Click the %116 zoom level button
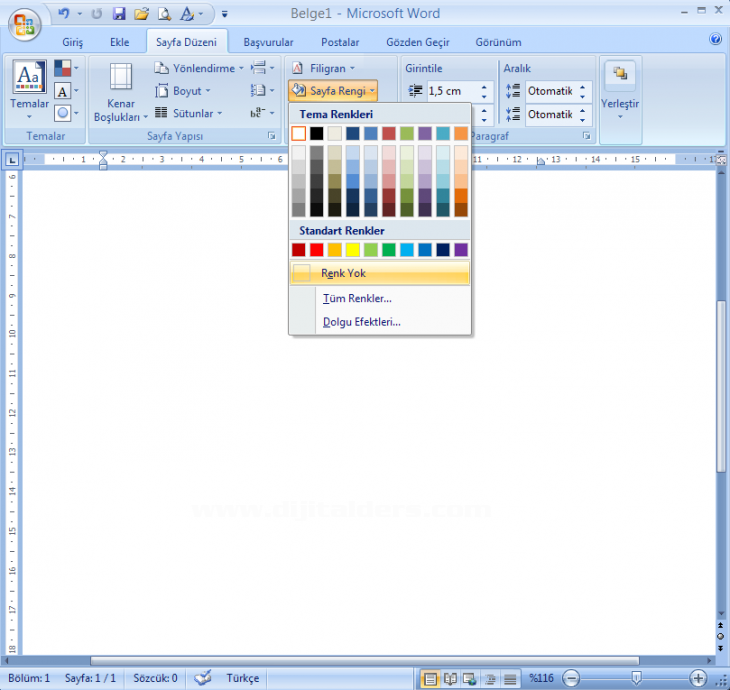 (541, 678)
